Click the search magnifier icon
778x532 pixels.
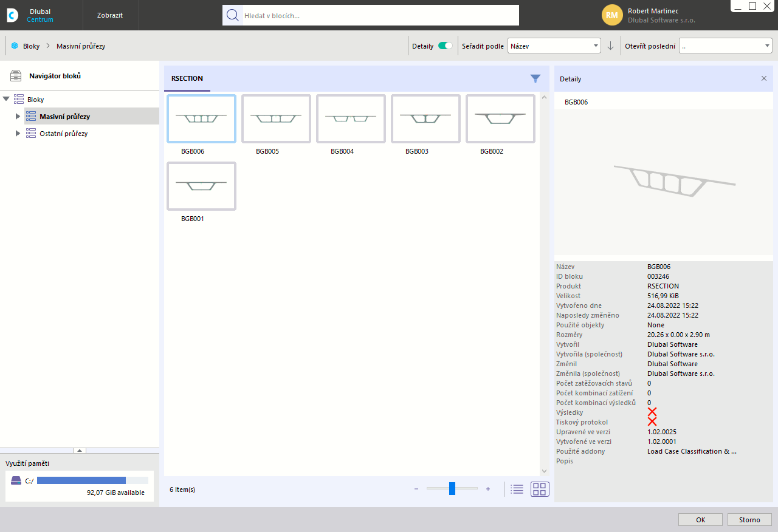pos(232,15)
